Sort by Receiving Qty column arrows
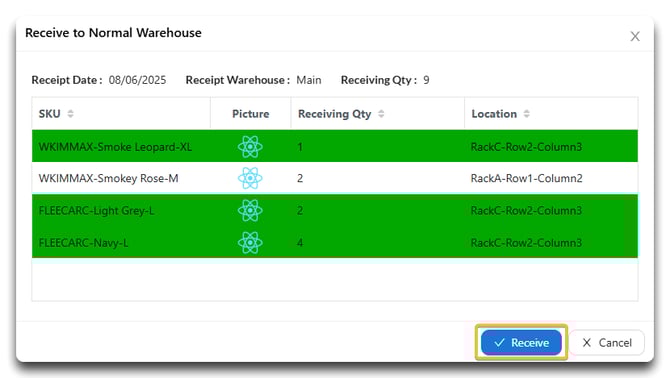The width and height of the screenshot is (670, 378). click(381, 114)
